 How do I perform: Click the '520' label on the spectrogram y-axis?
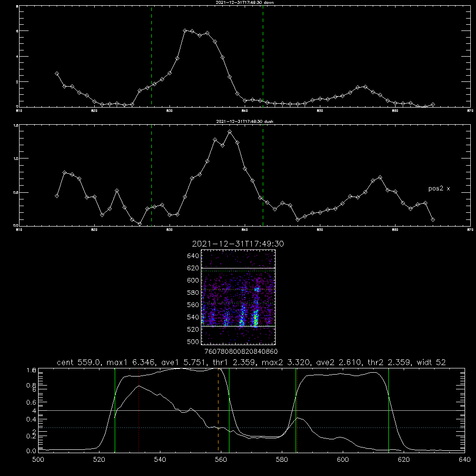193,329
